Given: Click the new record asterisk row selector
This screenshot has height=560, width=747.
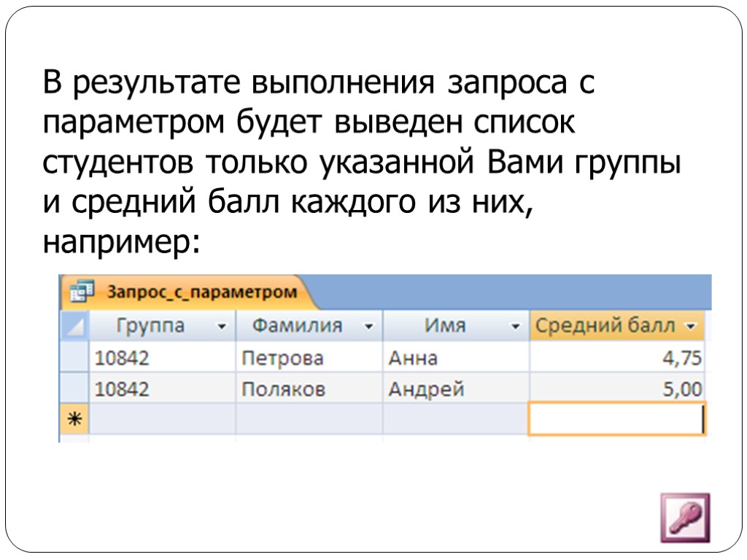Looking at the screenshot, I should [x=74, y=419].
